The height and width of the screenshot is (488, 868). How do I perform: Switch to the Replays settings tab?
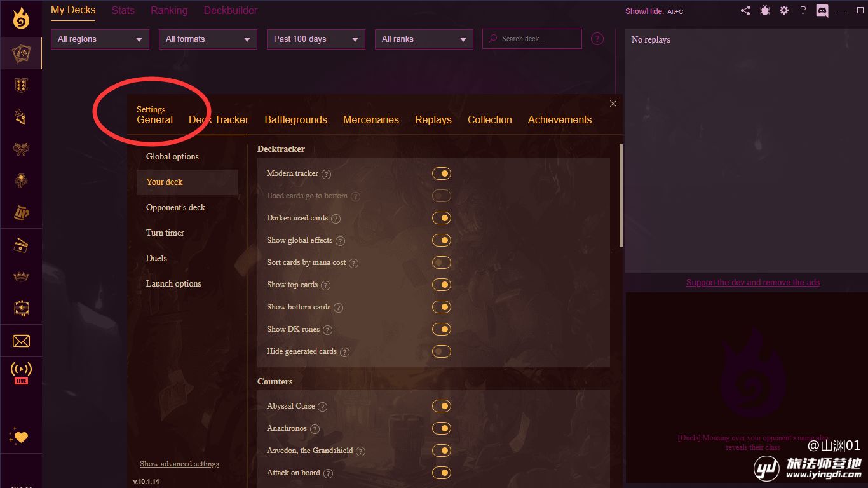[433, 119]
